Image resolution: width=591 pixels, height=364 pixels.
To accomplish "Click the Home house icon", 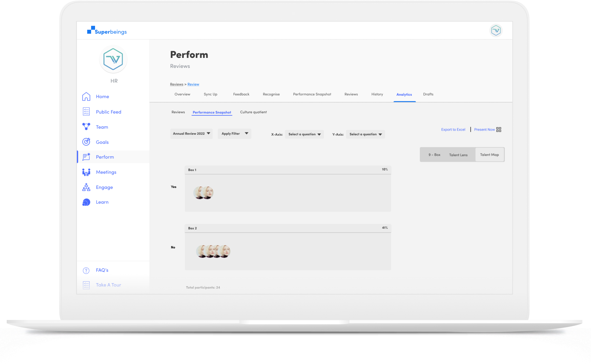I will [x=86, y=97].
